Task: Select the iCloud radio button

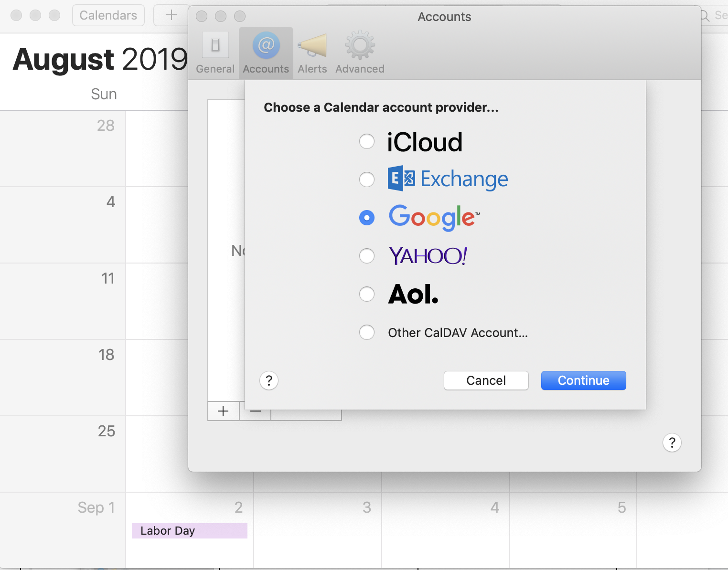Action: 367,141
